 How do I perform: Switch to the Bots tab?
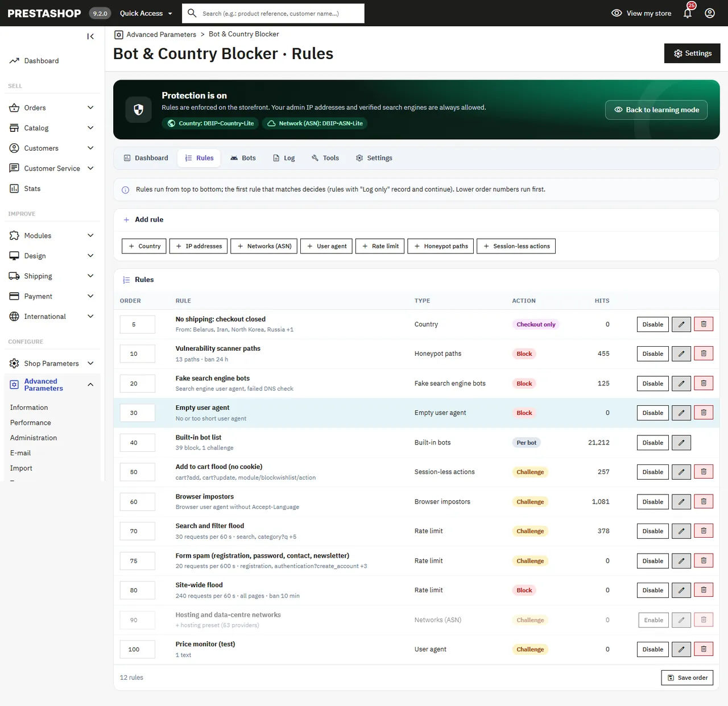(243, 158)
